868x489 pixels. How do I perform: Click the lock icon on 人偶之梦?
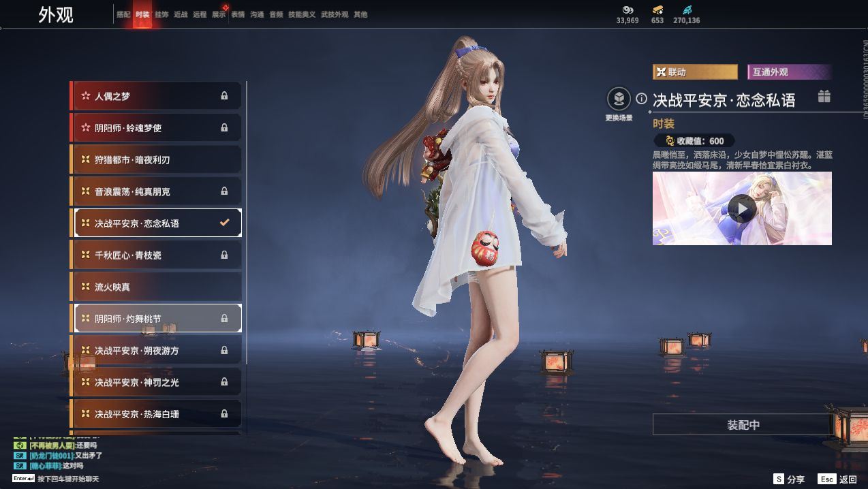click(x=224, y=96)
